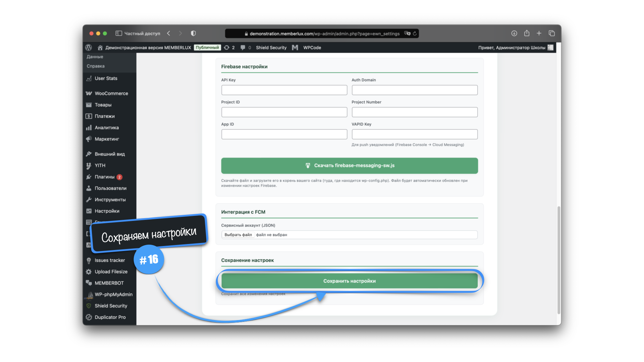Click the browser downloads icon
Viewport: 644px width, 362px height.
[514, 34]
